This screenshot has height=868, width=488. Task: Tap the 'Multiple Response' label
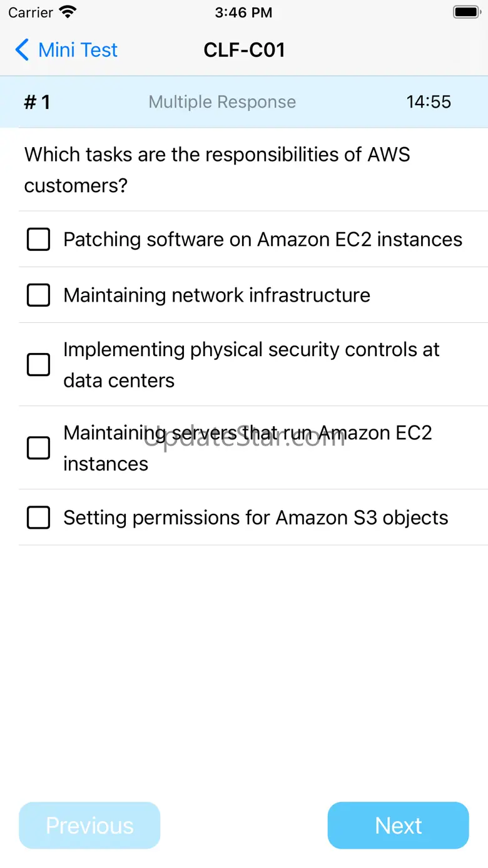222,102
